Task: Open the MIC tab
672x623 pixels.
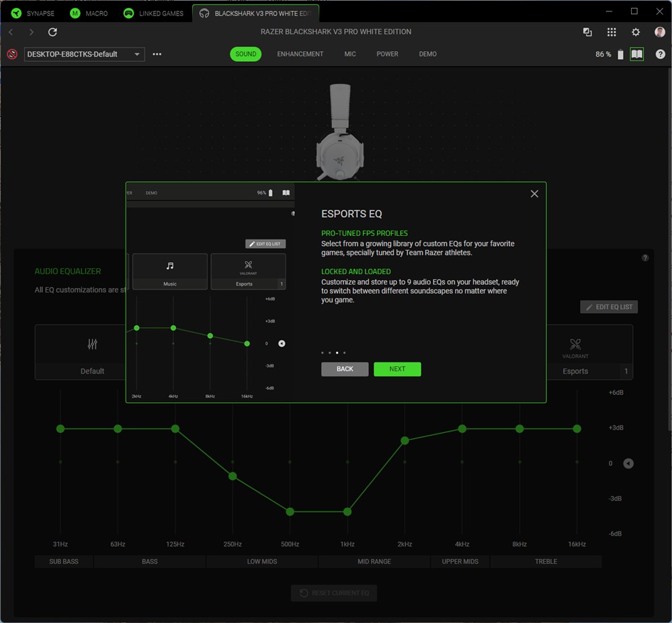Action: click(350, 54)
